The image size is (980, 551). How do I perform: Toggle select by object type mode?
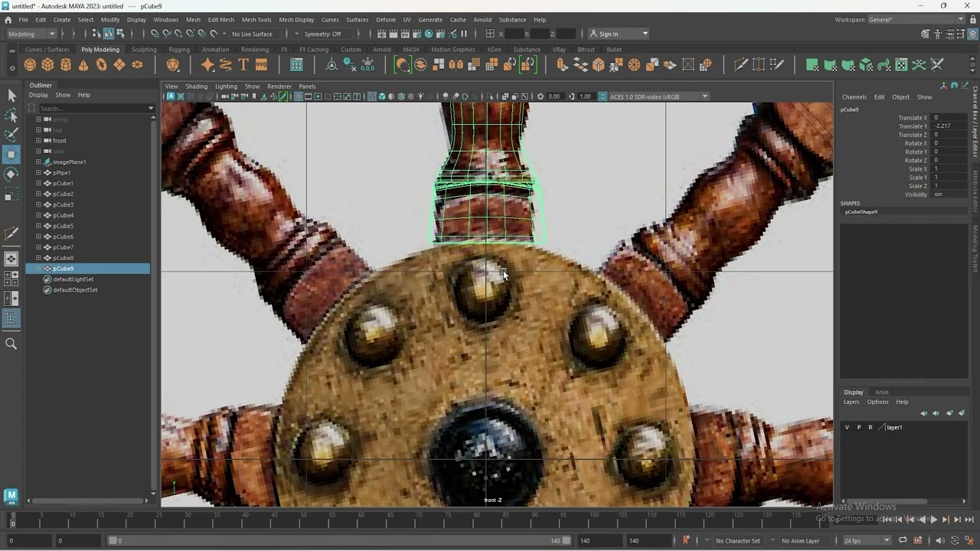(109, 34)
